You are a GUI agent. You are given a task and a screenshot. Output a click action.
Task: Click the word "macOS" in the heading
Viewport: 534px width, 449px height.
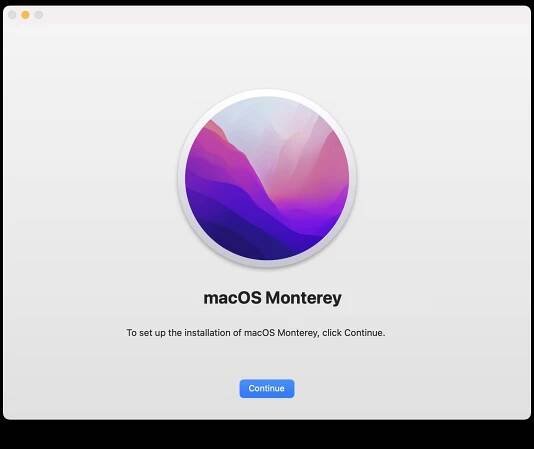[232, 298]
